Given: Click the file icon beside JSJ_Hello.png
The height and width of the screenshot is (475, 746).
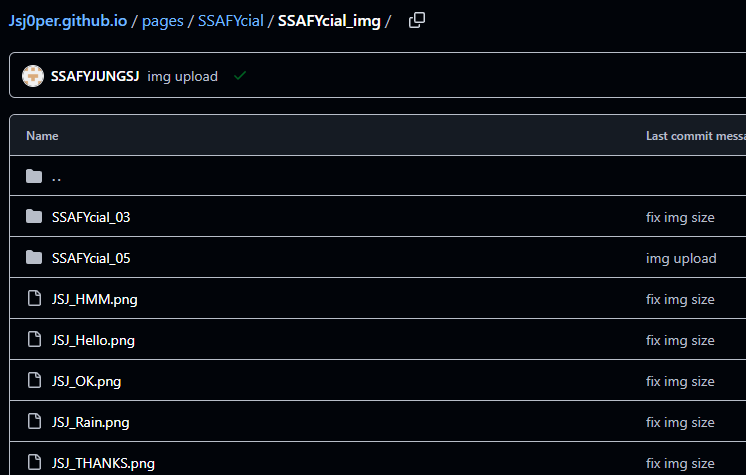Looking at the screenshot, I should tap(34, 339).
